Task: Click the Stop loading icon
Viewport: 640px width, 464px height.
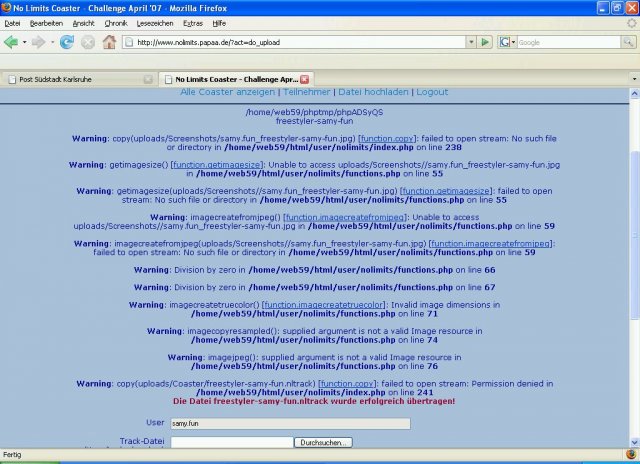Action: tap(87, 42)
